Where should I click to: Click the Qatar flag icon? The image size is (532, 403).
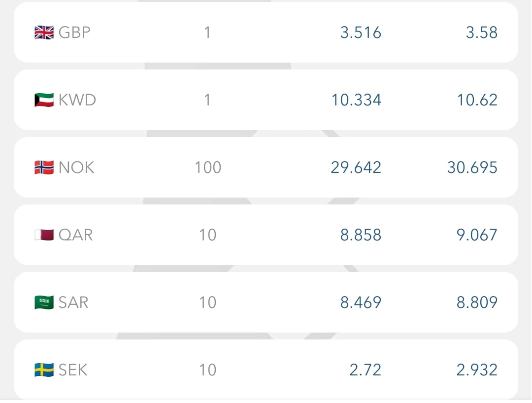[44, 235]
